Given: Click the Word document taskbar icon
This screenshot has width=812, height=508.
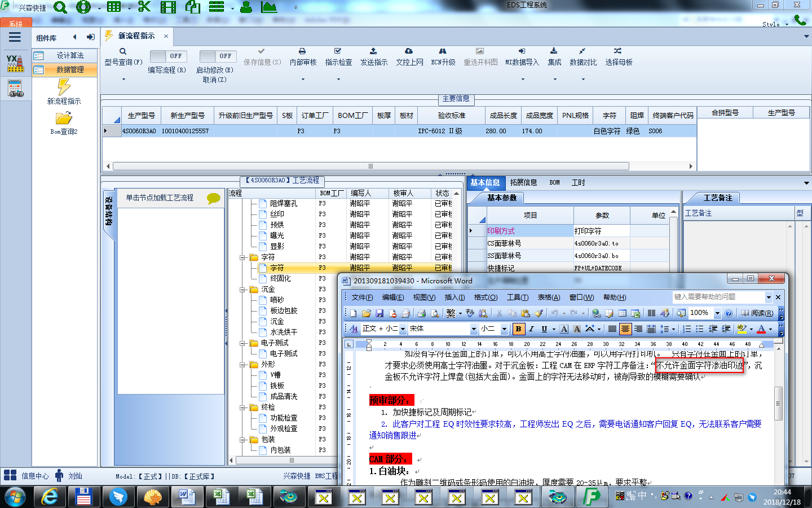Looking at the screenshot, I should point(186,497).
